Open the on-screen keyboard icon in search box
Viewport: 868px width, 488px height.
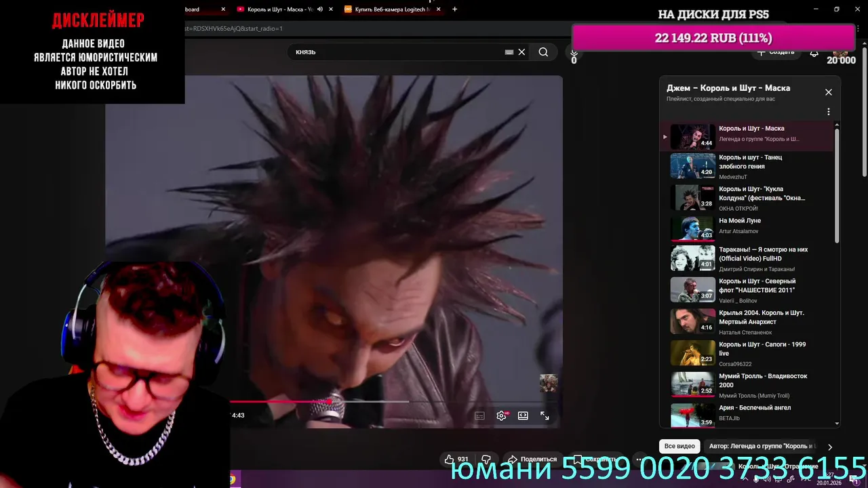click(509, 52)
